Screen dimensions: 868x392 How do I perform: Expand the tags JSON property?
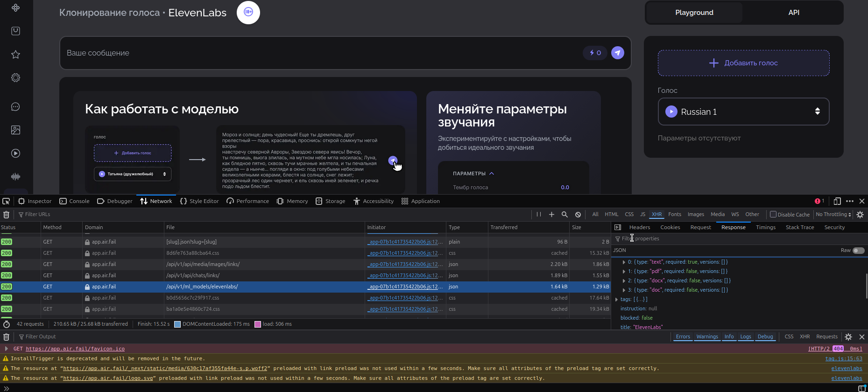point(617,300)
